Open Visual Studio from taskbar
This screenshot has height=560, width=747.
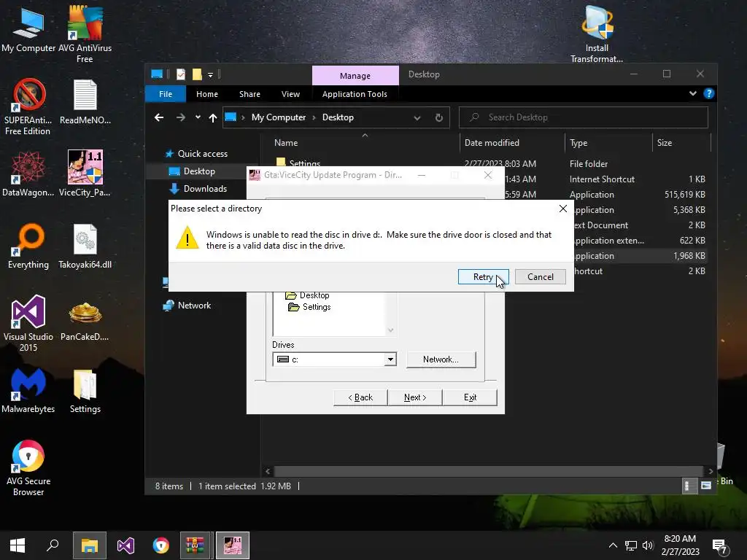(x=125, y=545)
